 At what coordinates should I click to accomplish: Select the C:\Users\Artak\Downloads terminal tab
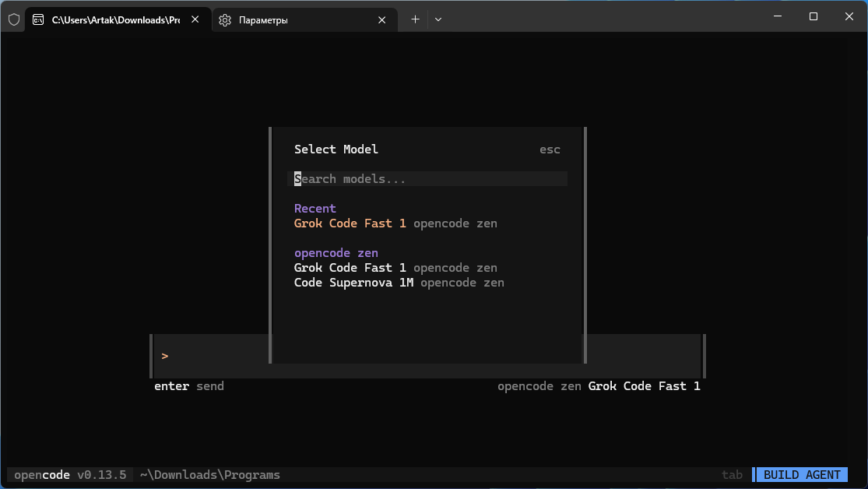tap(115, 20)
